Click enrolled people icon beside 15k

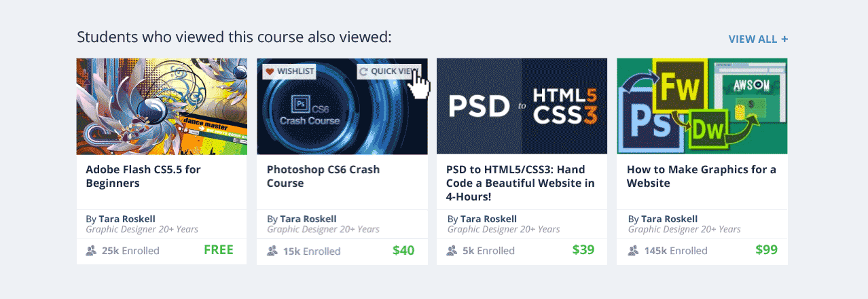272,251
